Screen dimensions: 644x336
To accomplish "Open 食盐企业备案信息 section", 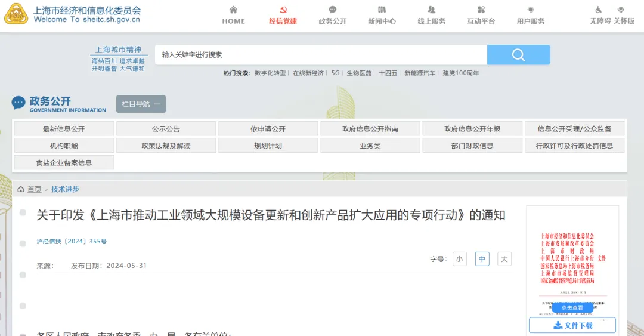I will pos(64,162).
